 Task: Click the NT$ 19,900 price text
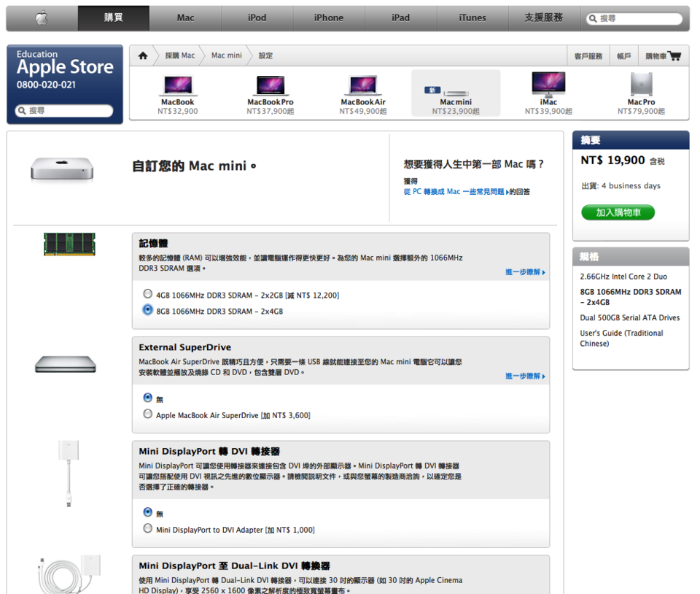pyautogui.click(x=612, y=161)
